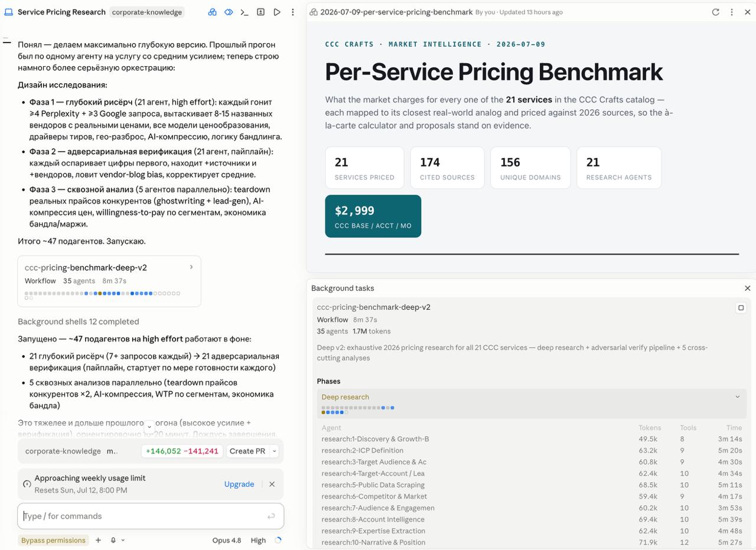Click the 'Background shells 12 completed' text
Viewport: 756px width, 550px height.
(79, 322)
